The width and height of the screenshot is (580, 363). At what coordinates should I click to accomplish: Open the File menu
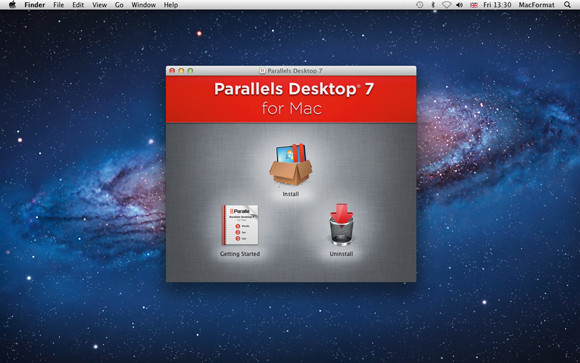[x=58, y=5]
